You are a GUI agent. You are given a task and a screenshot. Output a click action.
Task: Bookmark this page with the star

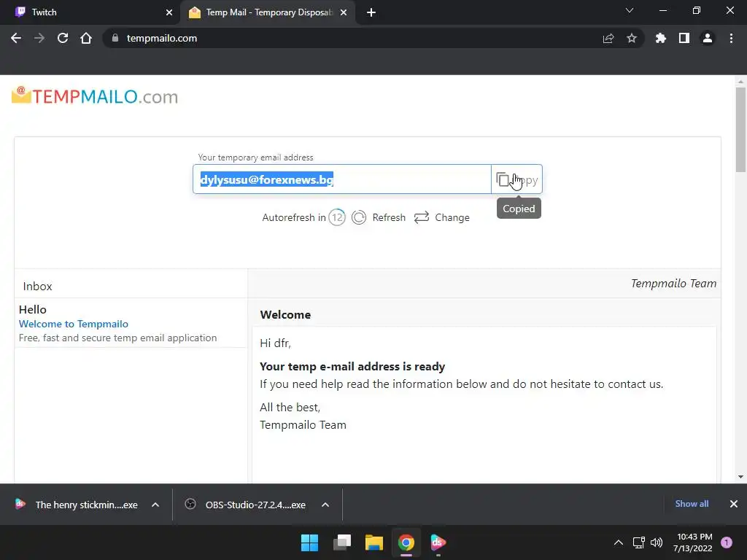point(632,38)
